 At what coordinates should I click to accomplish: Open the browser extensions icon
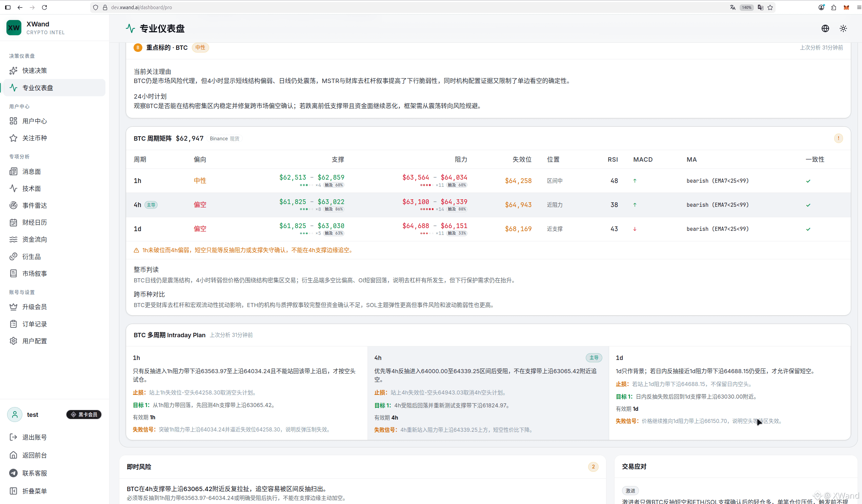(834, 7)
